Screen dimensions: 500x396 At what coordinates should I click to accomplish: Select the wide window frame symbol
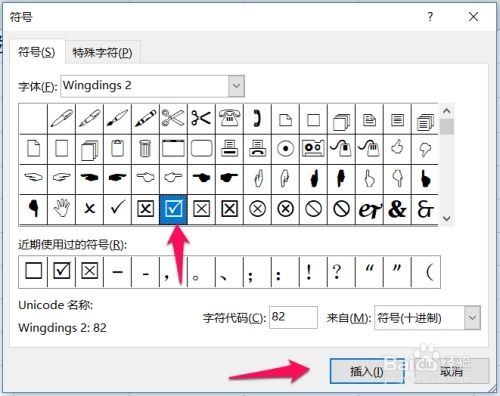pos(173,149)
